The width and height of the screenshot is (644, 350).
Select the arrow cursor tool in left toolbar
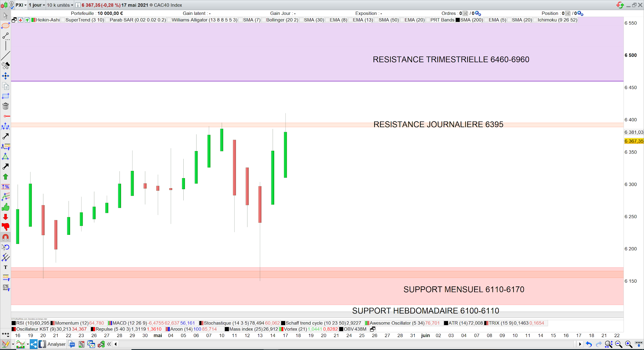tap(5, 15)
